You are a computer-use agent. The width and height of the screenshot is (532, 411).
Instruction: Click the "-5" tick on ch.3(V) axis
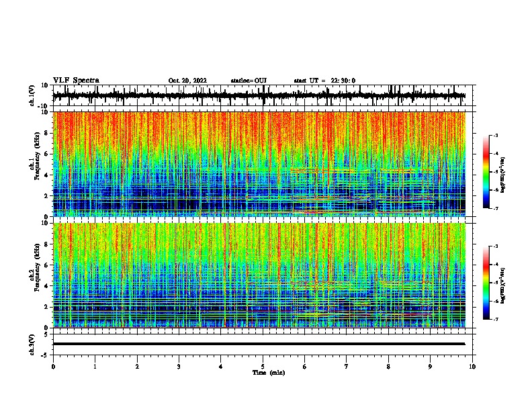45,355
